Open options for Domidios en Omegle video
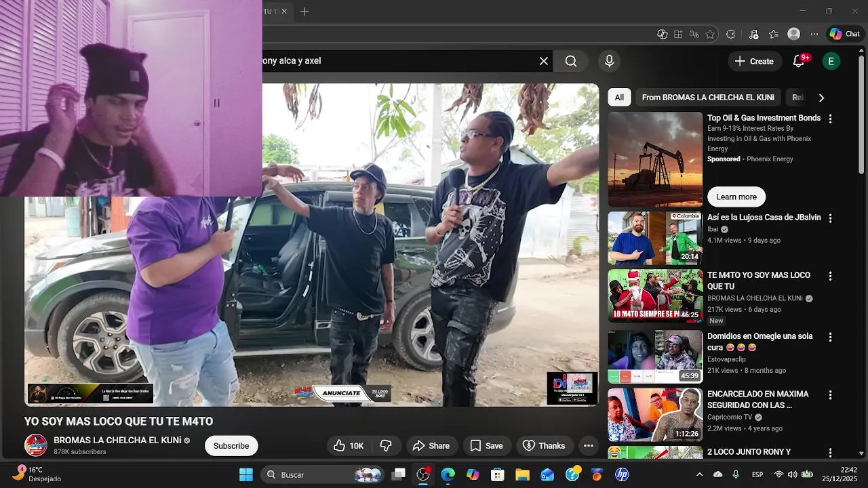Viewport: 868px width, 488px height. (830, 337)
